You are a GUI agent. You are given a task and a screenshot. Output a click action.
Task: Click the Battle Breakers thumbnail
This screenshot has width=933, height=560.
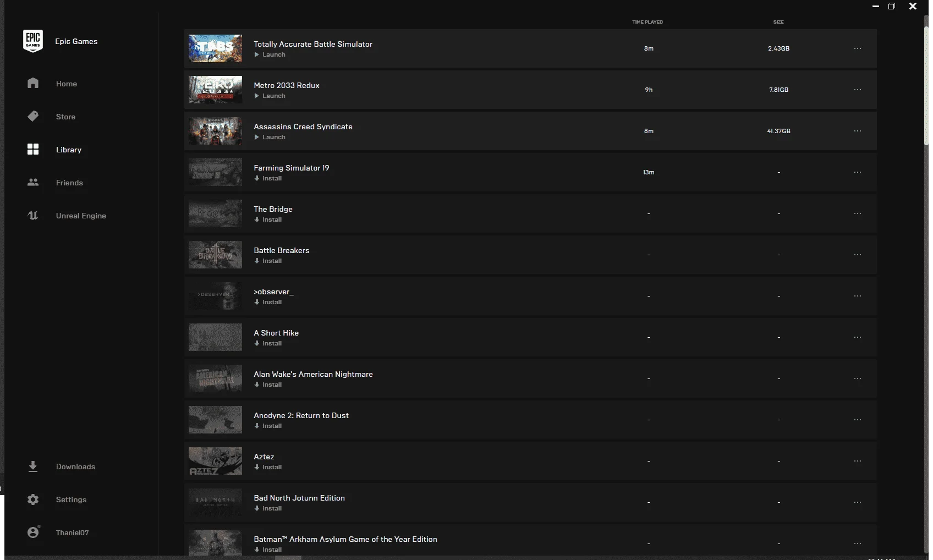coord(215,255)
